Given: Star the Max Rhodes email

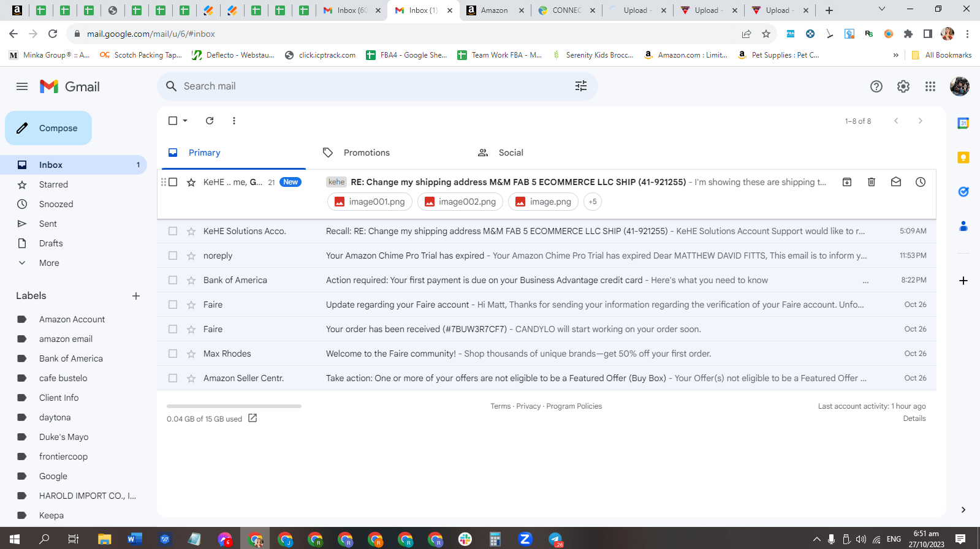Looking at the screenshot, I should [191, 354].
